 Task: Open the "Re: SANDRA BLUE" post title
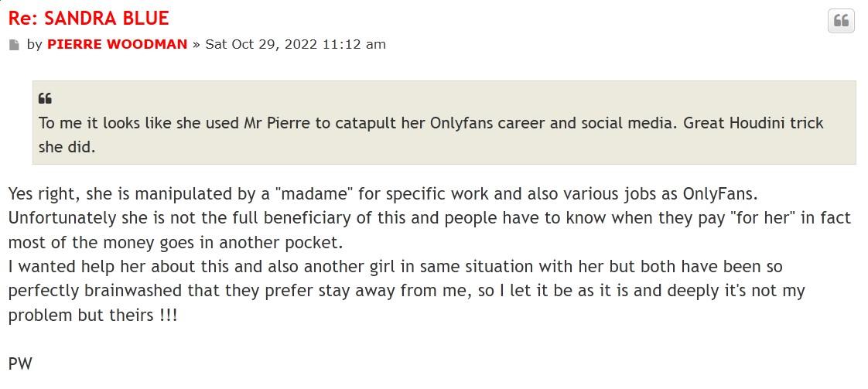pyautogui.click(x=89, y=18)
